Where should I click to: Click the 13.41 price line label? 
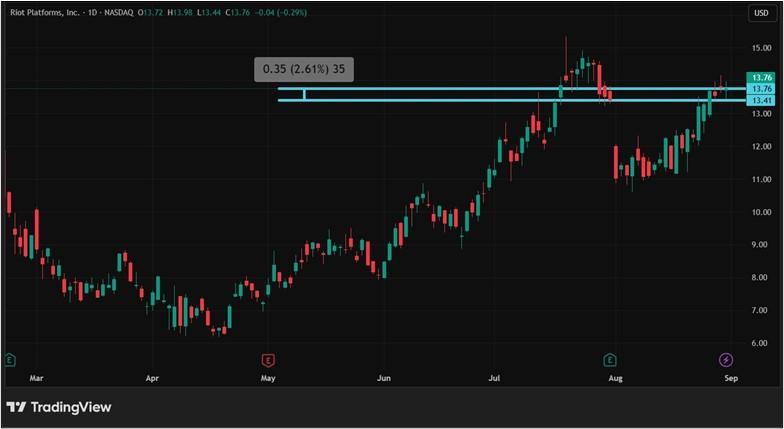coord(761,100)
